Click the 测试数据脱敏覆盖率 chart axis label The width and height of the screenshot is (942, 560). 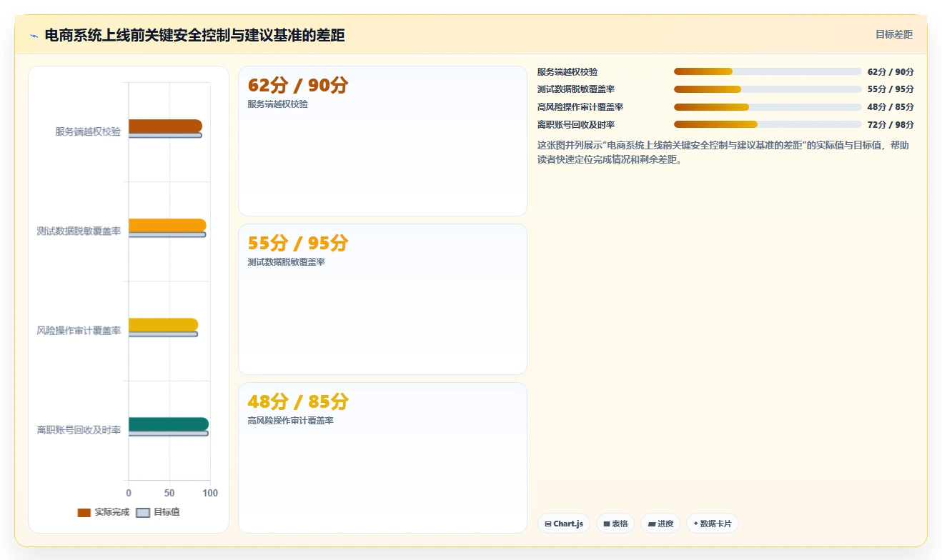[79, 231]
